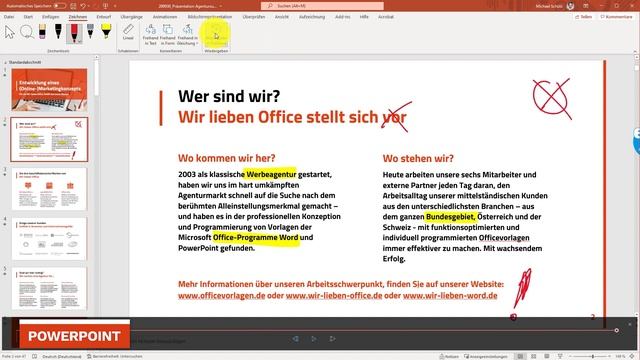Open the Datei menu
Viewport: 640px width, 360px height.
click(x=9, y=17)
